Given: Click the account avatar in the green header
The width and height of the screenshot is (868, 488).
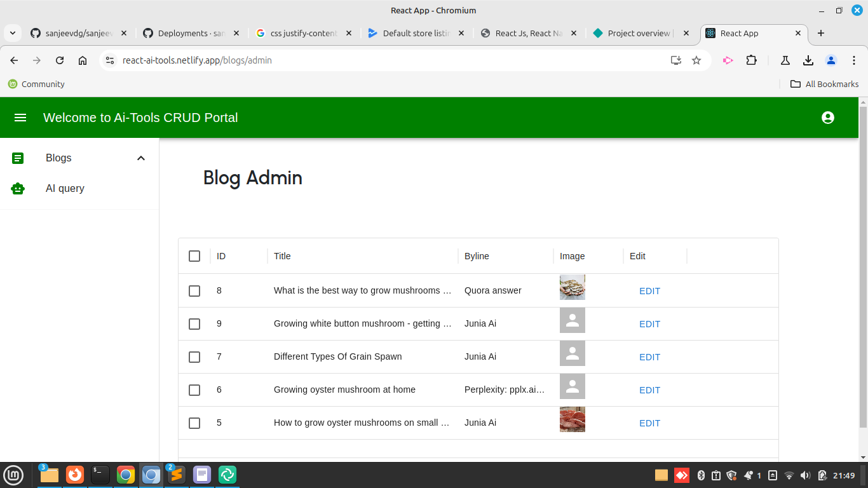Looking at the screenshot, I should click(828, 118).
